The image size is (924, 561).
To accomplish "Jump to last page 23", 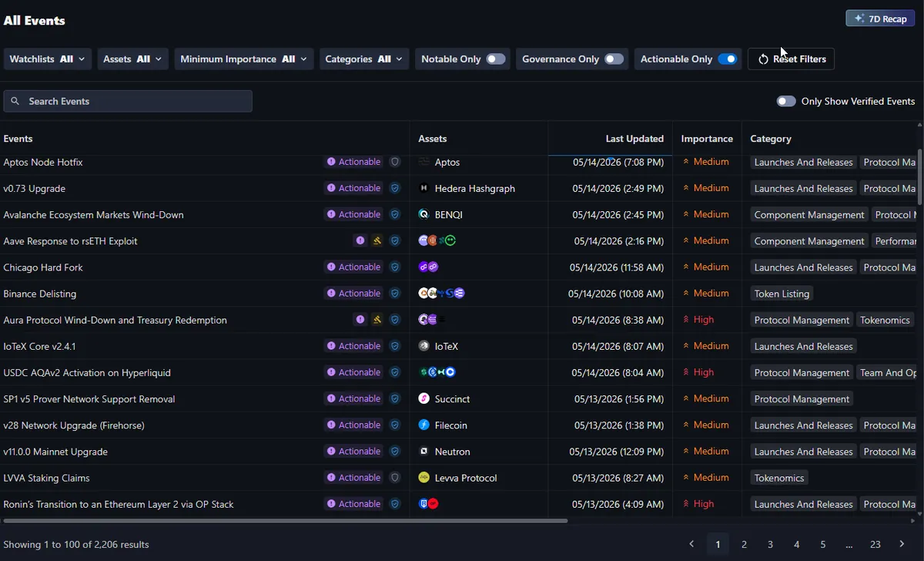I will (875, 544).
